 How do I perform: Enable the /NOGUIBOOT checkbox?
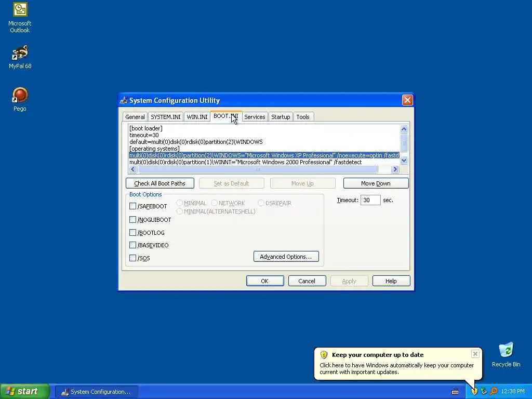click(132, 220)
